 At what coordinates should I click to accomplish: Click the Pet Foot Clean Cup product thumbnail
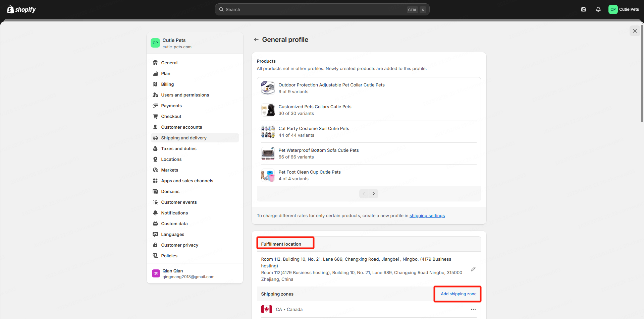268,175
